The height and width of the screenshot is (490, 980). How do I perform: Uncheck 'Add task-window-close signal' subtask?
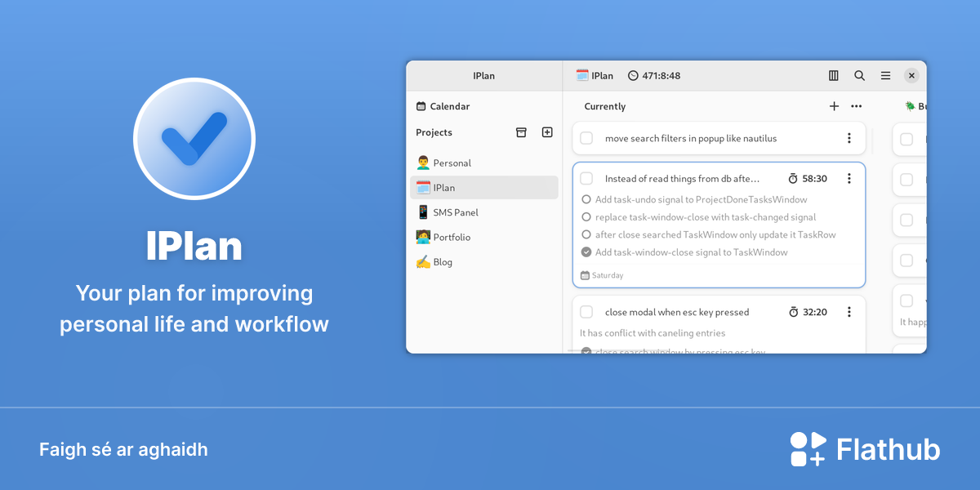click(586, 252)
